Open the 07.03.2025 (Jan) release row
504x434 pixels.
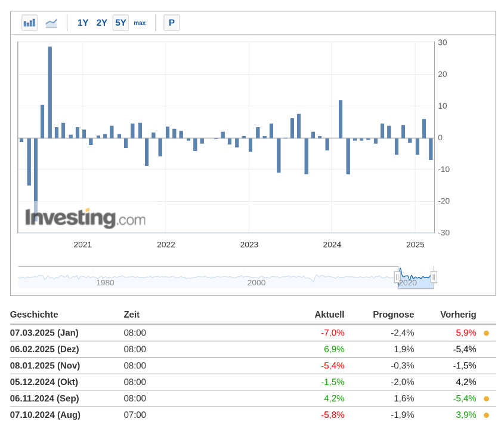[x=44, y=333]
